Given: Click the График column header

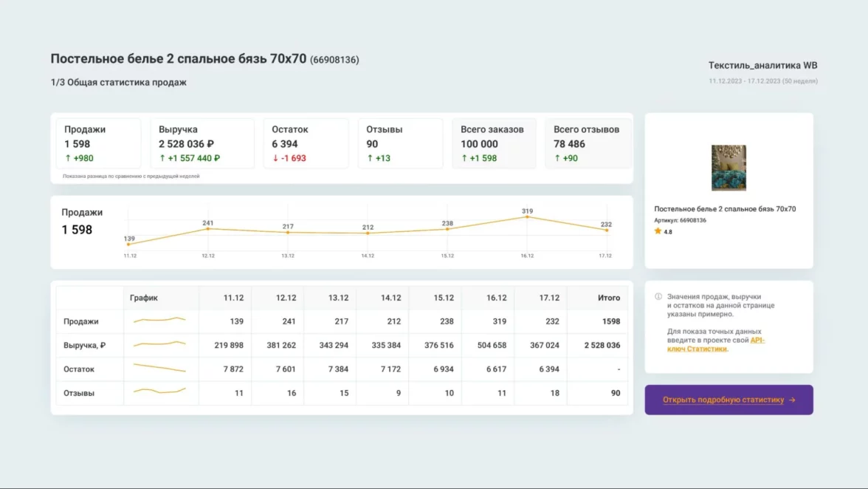Looking at the screenshot, I should click(x=144, y=298).
